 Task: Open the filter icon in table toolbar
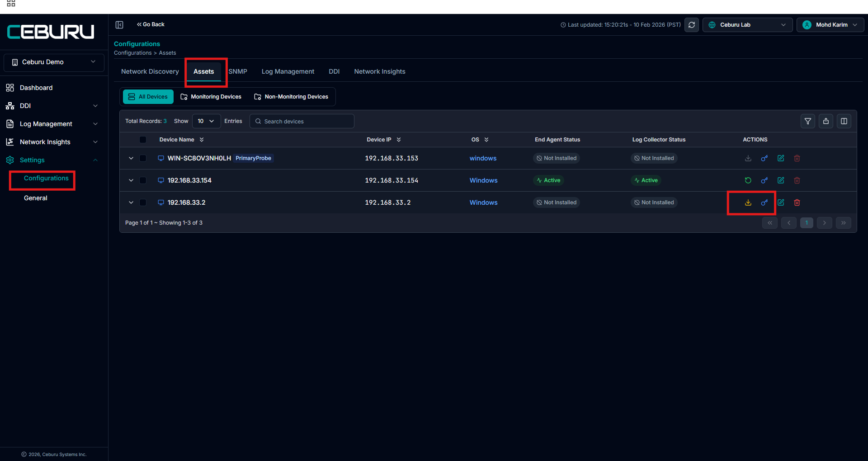[x=808, y=121]
